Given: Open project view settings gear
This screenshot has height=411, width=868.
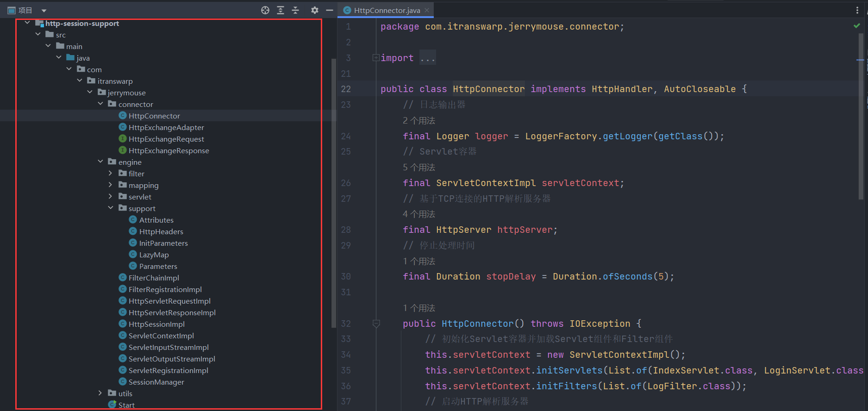Looking at the screenshot, I should click(x=315, y=10).
